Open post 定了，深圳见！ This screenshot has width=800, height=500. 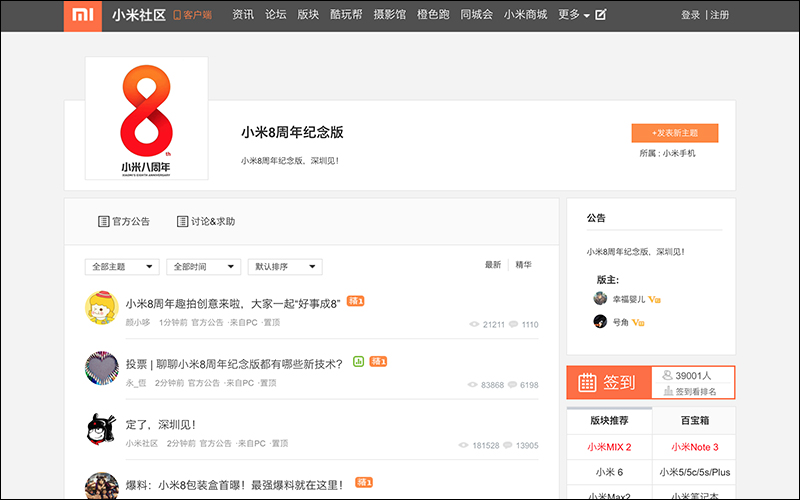tap(161, 424)
